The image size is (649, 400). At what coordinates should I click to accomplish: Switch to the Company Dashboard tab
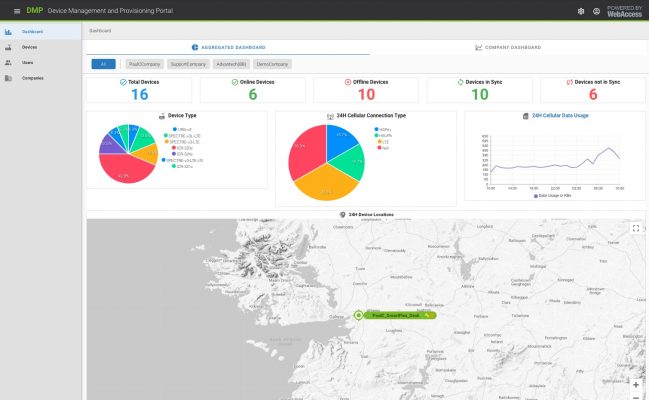coord(508,47)
